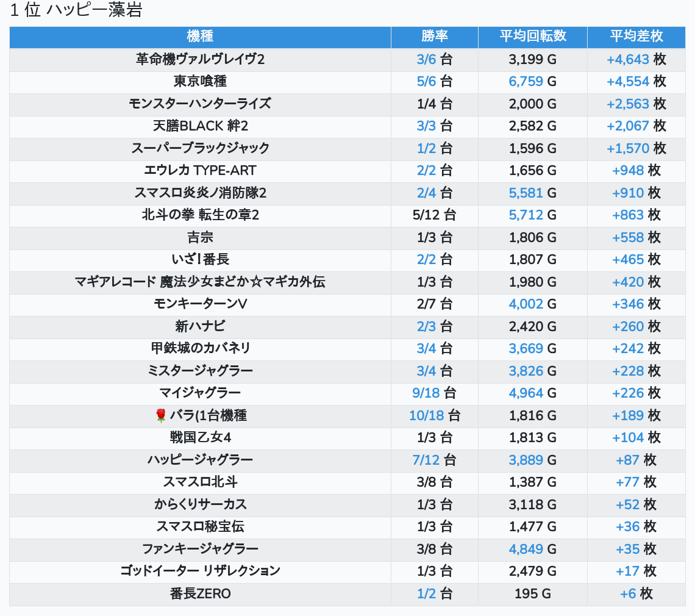Click the 平均回転数 column header

coord(532,37)
